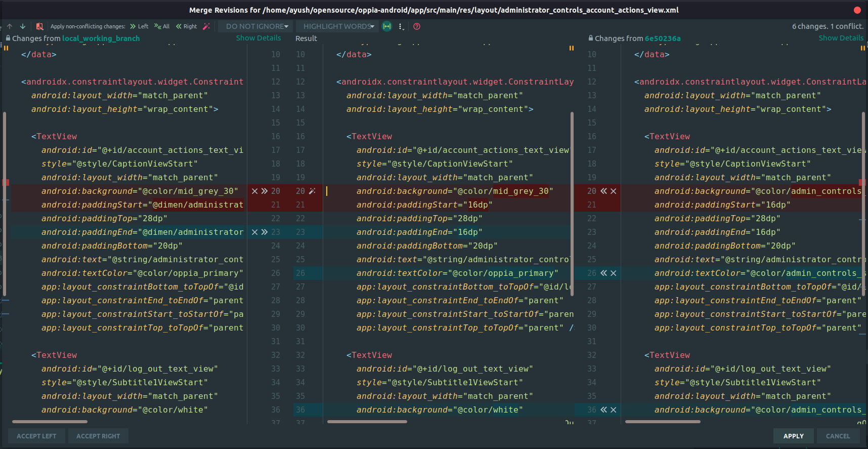The height and width of the screenshot is (449, 868).
Task: Click Result line android:background="@color/white"
Action: pos(440,410)
